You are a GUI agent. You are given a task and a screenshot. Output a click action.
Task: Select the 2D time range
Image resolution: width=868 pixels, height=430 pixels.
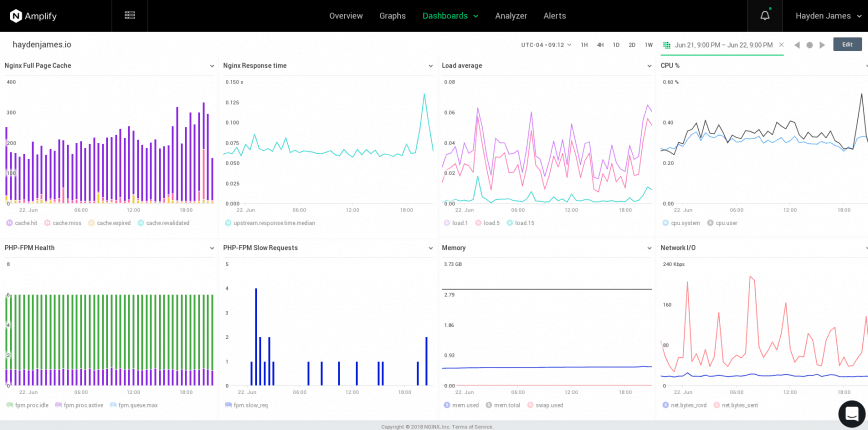coord(632,45)
